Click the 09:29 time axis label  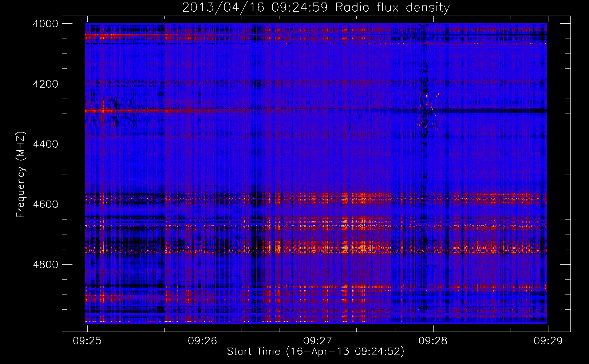[x=548, y=341]
